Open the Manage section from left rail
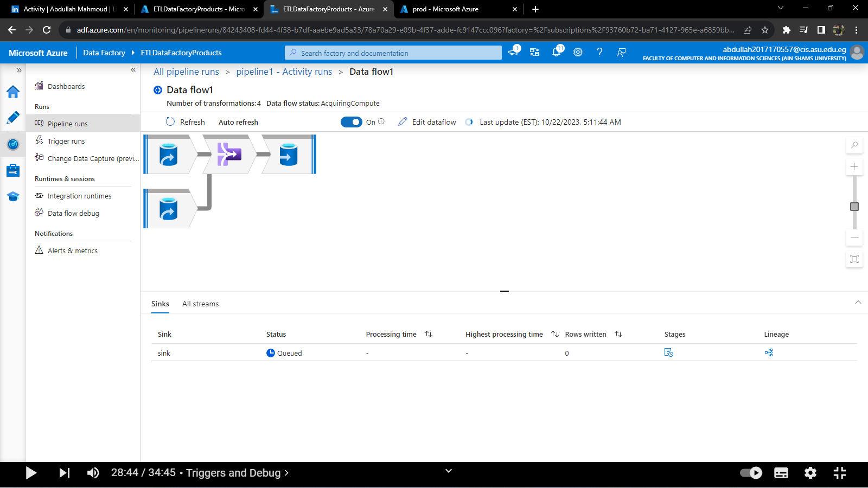The width and height of the screenshot is (868, 488). click(x=13, y=170)
